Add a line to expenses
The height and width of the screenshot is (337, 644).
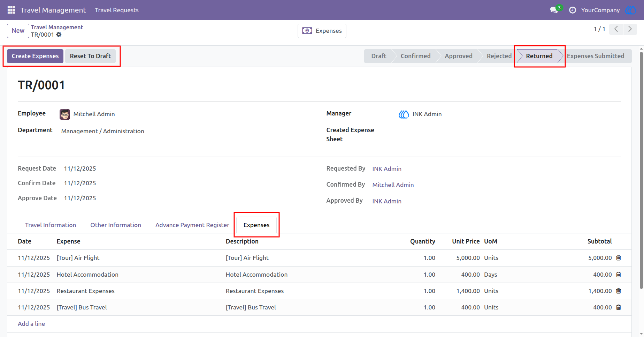tap(31, 324)
